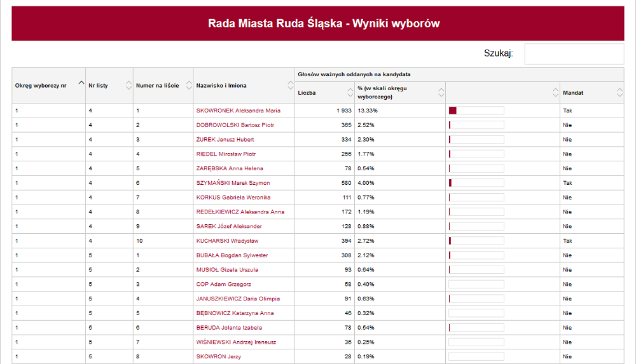This screenshot has height=364, width=636.
Task: Sort by the bar chart column arrows
Action: (x=555, y=92)
